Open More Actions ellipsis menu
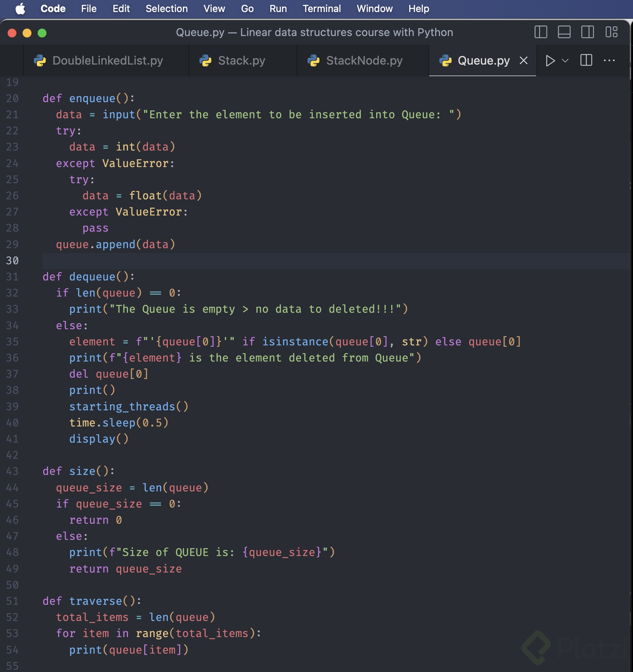Screen dimensions: 633x672 (609, 60)
